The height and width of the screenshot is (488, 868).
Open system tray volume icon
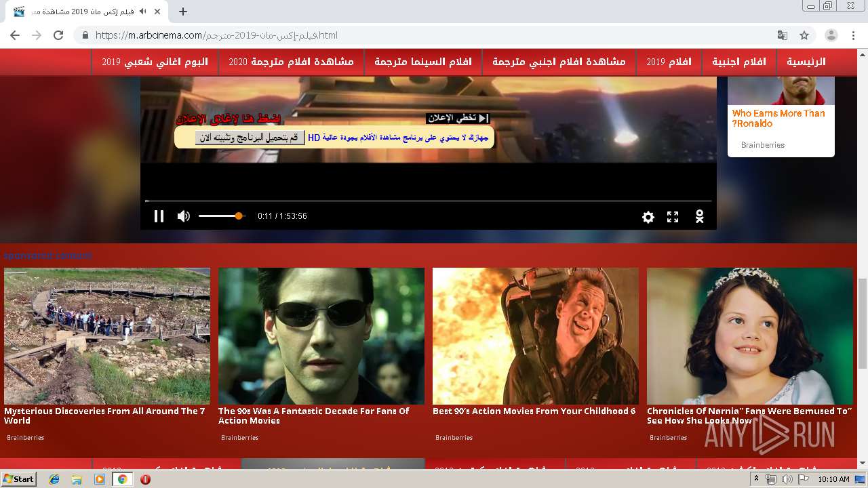pyautogui.click(x=787, y=479)
